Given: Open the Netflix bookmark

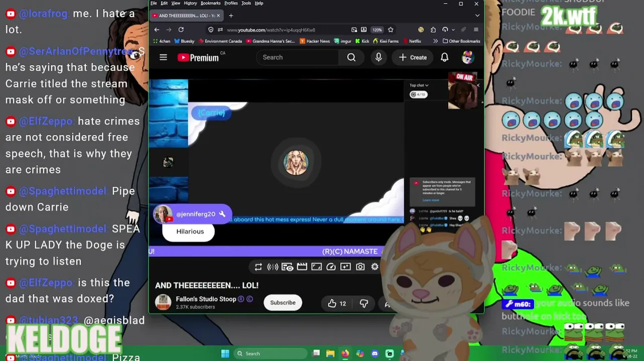Looking at the screenshot, I should coord(412,41).
